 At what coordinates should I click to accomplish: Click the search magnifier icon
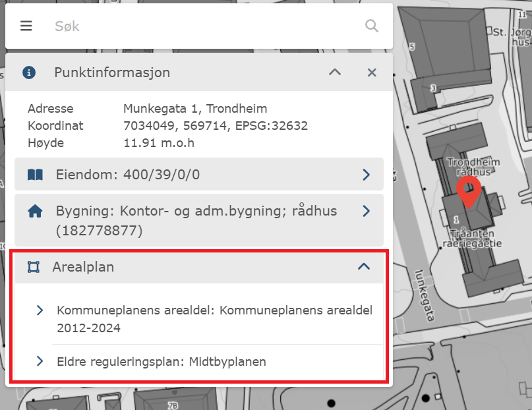tap(371, 26)
